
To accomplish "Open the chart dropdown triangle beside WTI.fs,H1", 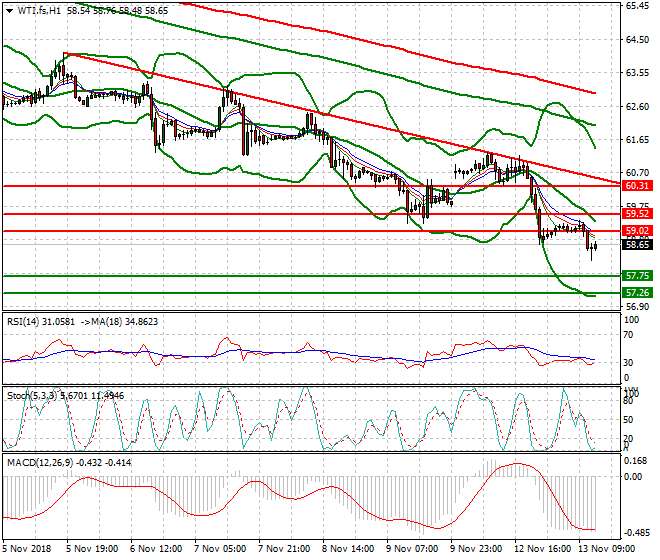I will point(9,11).
